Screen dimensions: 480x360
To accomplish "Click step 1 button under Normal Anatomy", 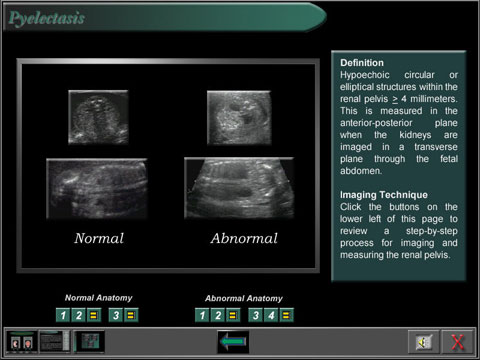I will tap(63, 315).
